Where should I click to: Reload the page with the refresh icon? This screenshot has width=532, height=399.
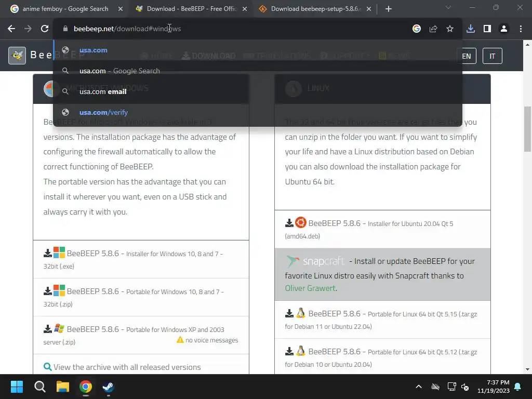[x=45, y=29]
